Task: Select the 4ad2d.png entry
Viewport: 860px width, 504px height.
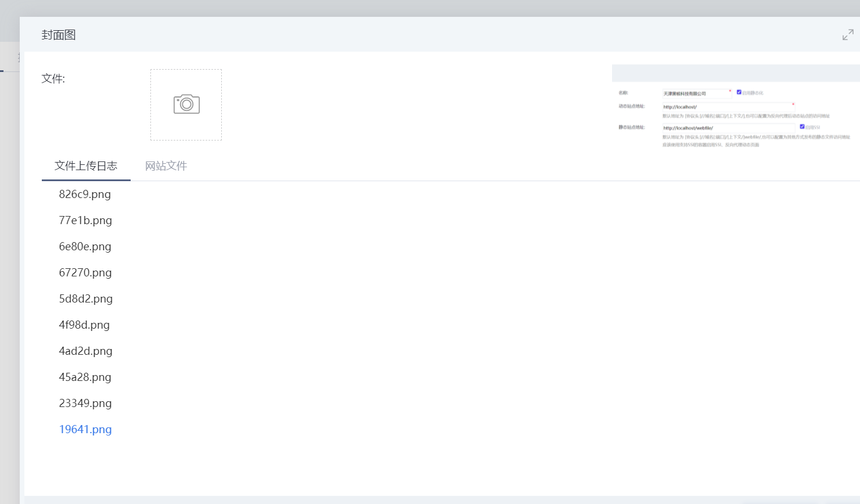Action: click(x=85, y=351)
